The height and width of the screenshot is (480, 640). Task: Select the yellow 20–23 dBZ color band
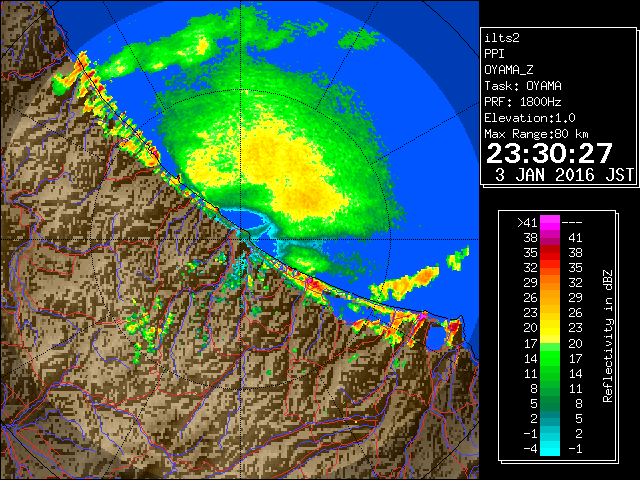550,328
